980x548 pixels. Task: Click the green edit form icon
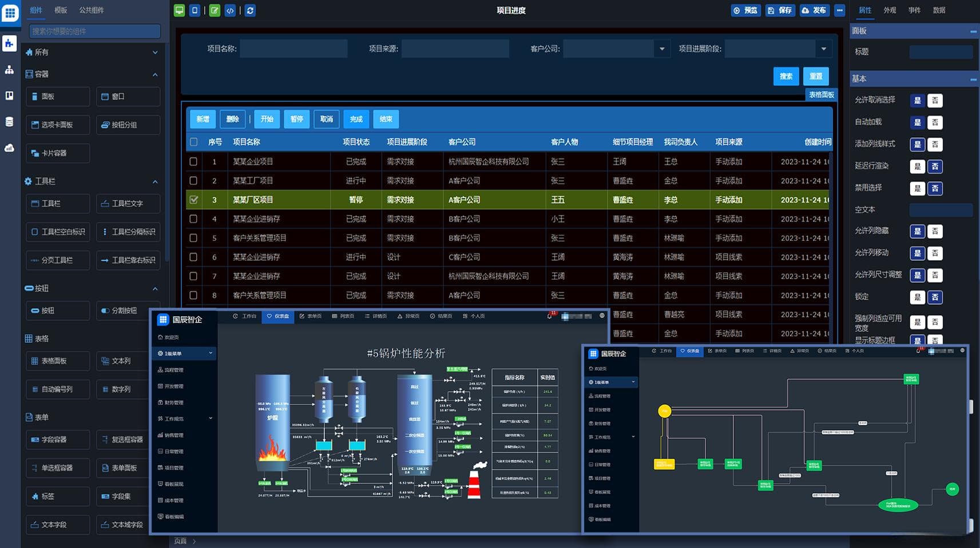coord(215,10)
